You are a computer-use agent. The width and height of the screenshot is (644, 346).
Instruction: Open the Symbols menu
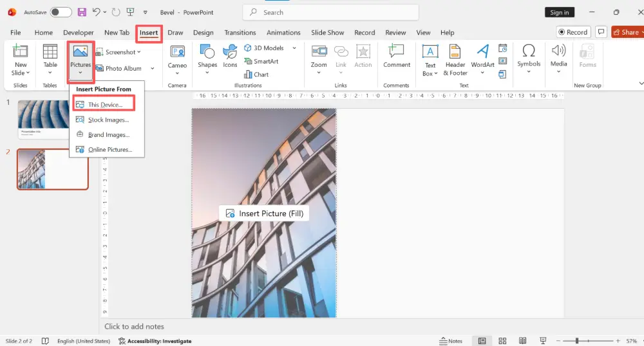529,59
